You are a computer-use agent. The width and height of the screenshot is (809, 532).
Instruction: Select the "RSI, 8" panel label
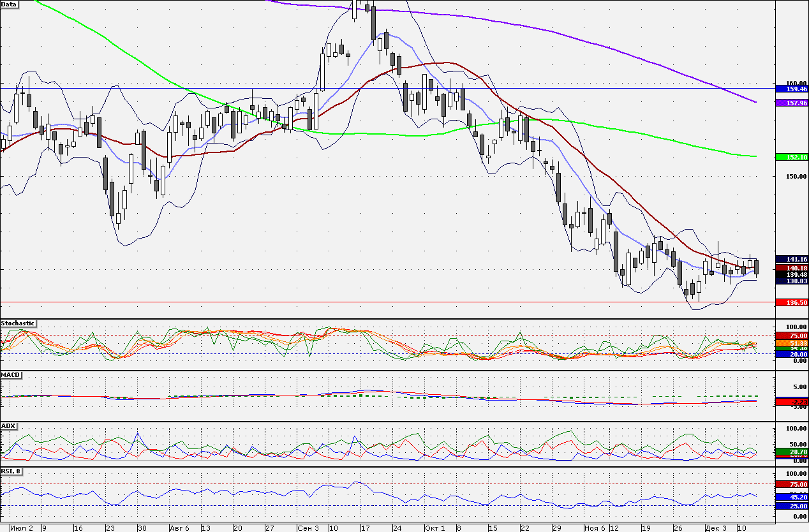(13, 471)
